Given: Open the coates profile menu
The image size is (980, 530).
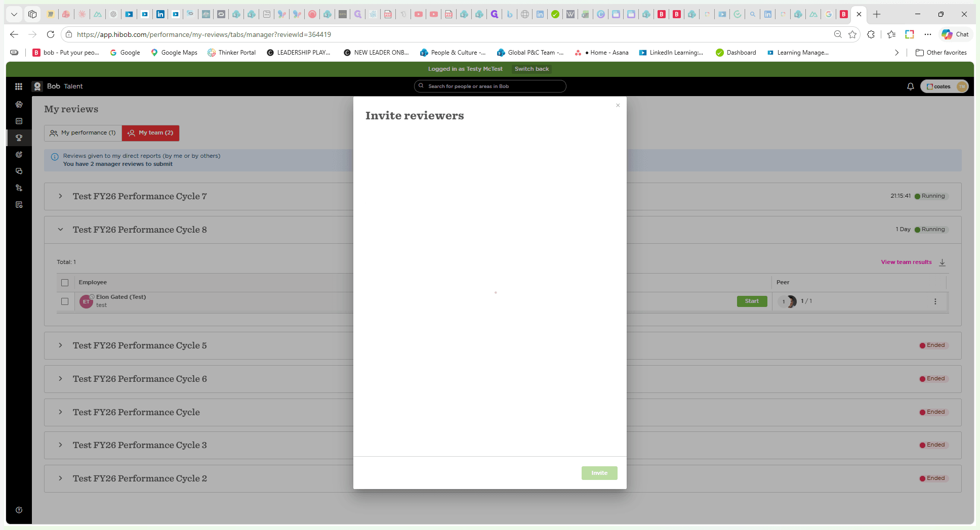Looking at the screenshot, I should [x=945, y=86].
